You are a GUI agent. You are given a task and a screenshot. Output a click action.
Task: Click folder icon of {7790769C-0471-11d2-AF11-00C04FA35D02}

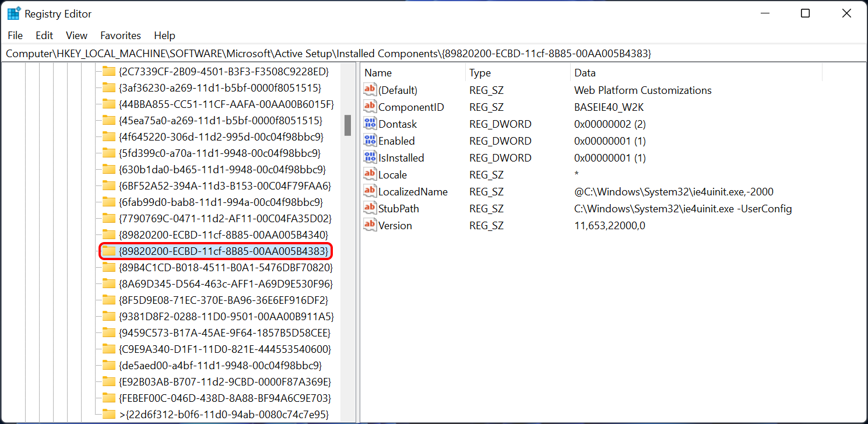point(108,219)
